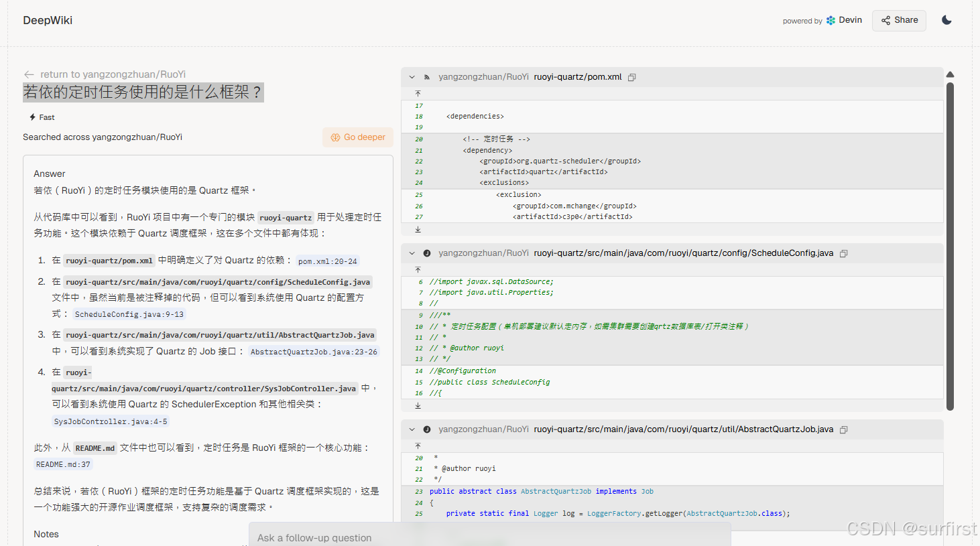Image resolution: width=980 pixels, height=546 pixels.
Task: Expand lines above in ScheduleConfig.java snippet
Action: point(418,269)
